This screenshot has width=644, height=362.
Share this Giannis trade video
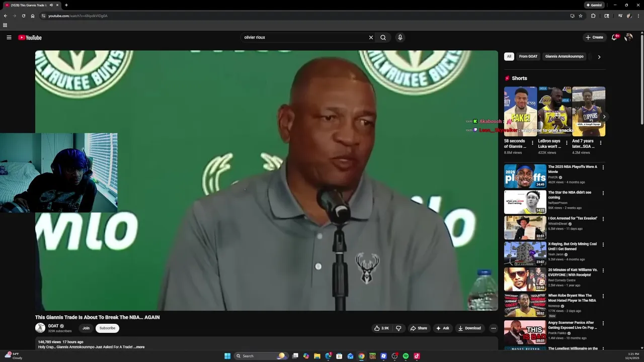[419, 328]
